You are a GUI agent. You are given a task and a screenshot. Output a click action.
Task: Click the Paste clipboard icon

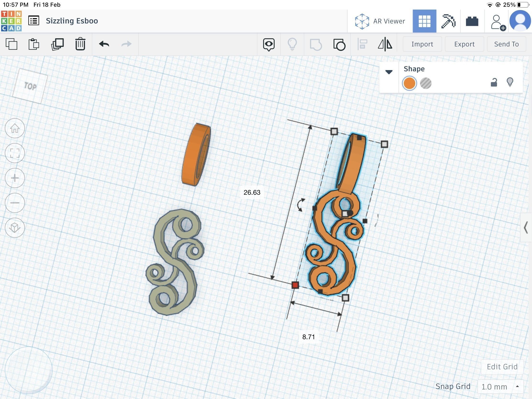34,44
